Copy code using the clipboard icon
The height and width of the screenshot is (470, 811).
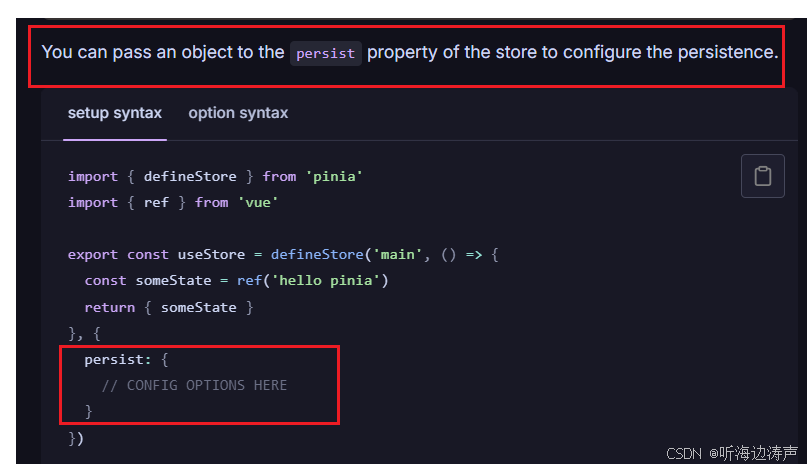click(762, 176)
